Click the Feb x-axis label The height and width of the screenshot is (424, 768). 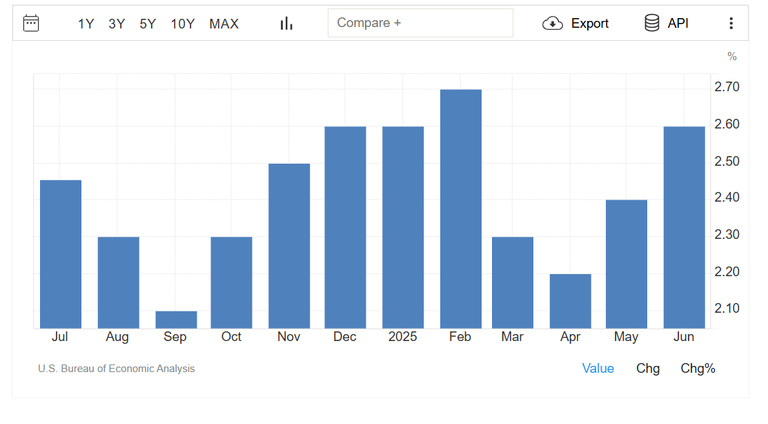click(x=460, y=337)
